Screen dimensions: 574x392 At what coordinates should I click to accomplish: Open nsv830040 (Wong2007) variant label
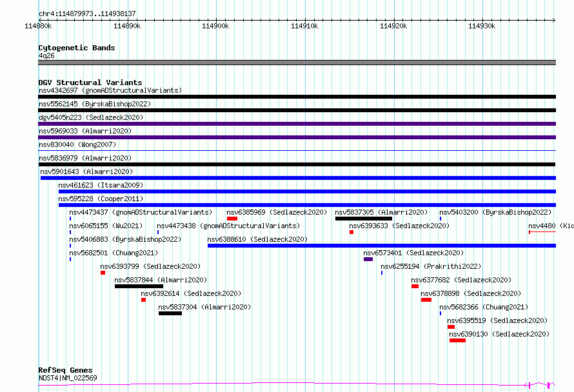[77, 144]
